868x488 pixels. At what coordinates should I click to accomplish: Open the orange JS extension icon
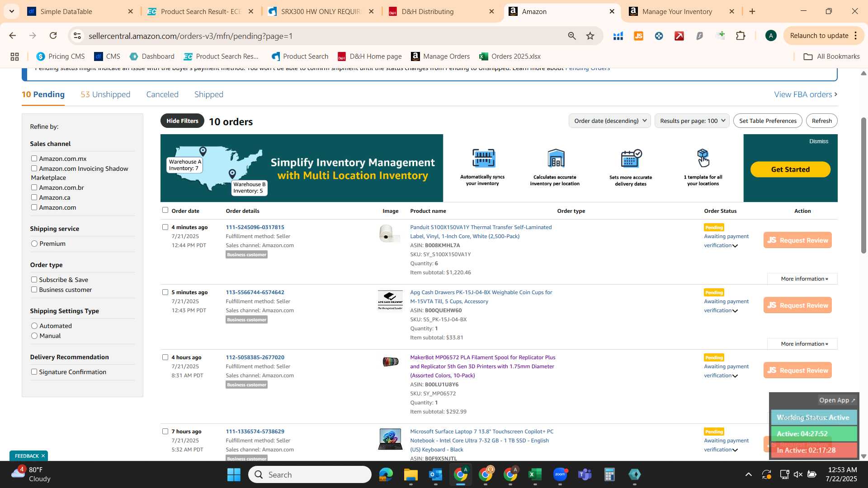coord(639,36)
